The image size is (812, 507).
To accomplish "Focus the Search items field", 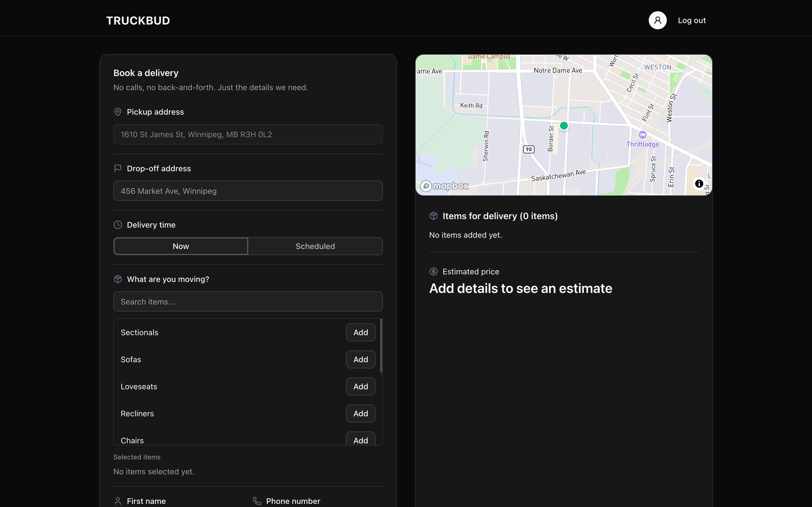I will pos(248,301).
